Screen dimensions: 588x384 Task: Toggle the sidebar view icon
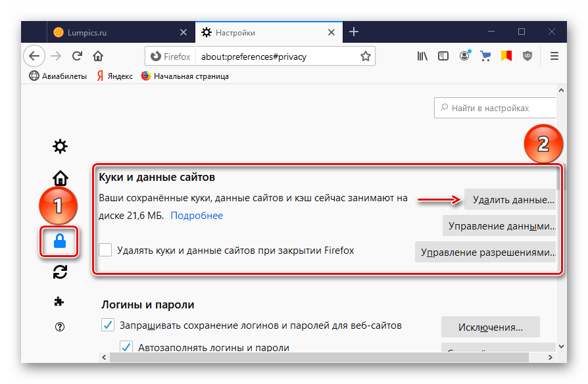(x=444, y=57)
